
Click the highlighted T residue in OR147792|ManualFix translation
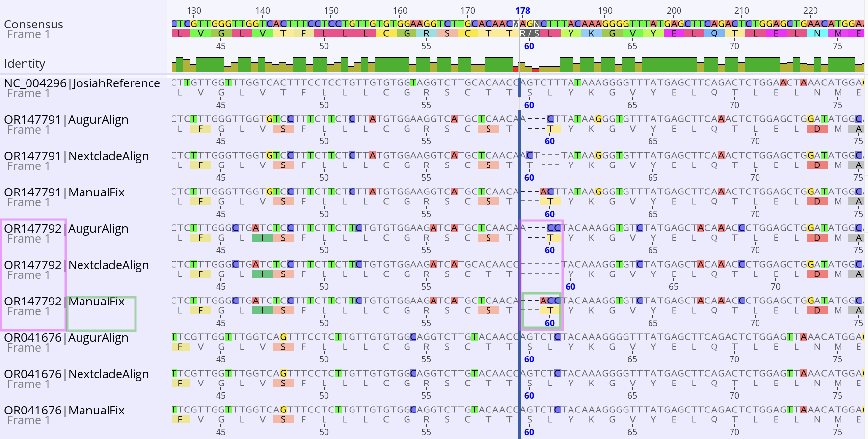[550, 310]
